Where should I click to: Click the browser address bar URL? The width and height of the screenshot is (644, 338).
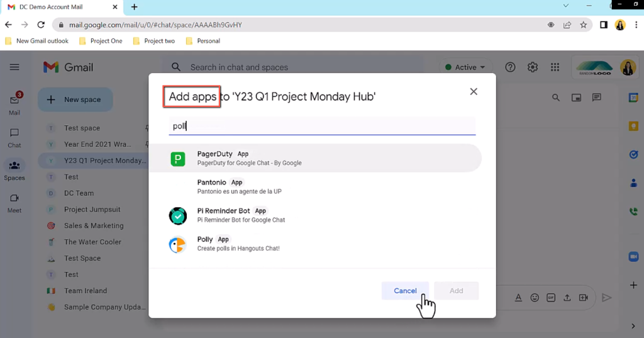point(155,25)
